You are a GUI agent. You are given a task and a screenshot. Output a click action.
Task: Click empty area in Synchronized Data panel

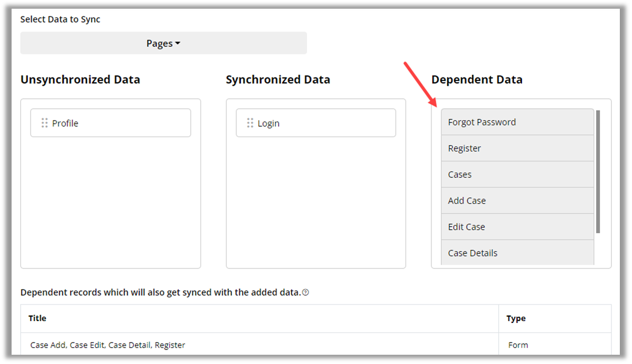click(316, 203)
